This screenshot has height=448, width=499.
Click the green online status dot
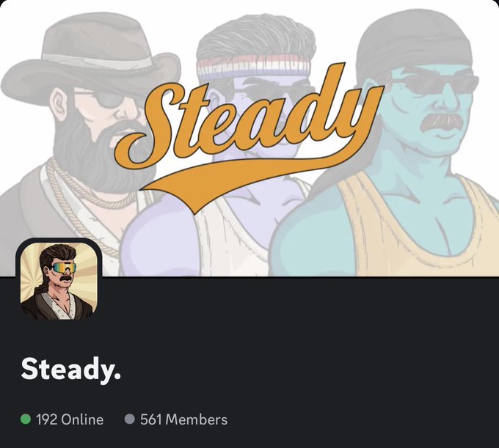26,419
